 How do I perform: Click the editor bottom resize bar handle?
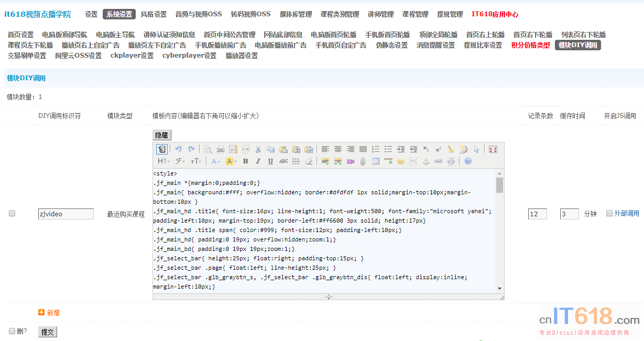329,296
